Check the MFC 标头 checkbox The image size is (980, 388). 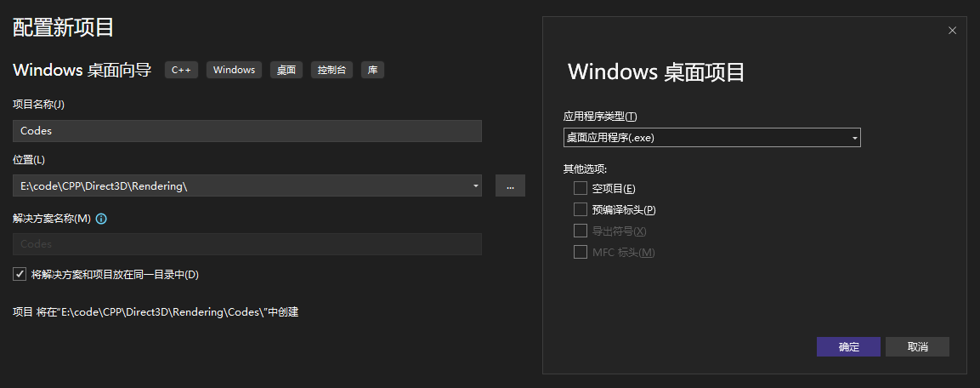[x=581, y=252]
